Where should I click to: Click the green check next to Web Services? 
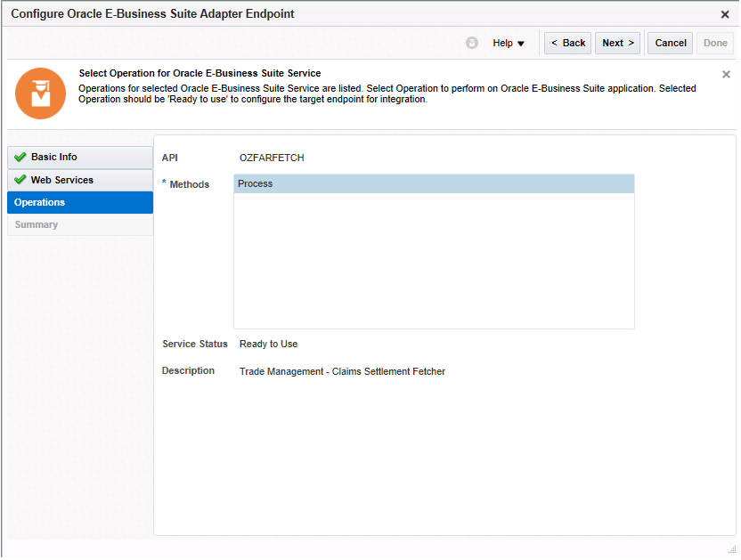20,180
